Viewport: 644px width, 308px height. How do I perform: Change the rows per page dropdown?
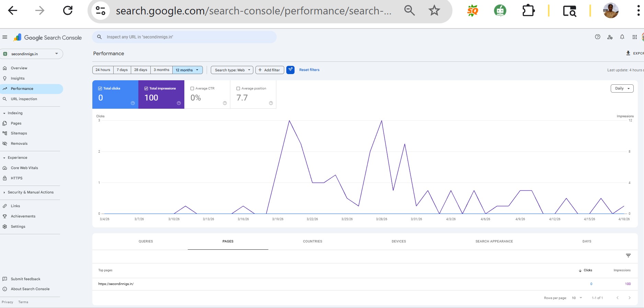577,298
